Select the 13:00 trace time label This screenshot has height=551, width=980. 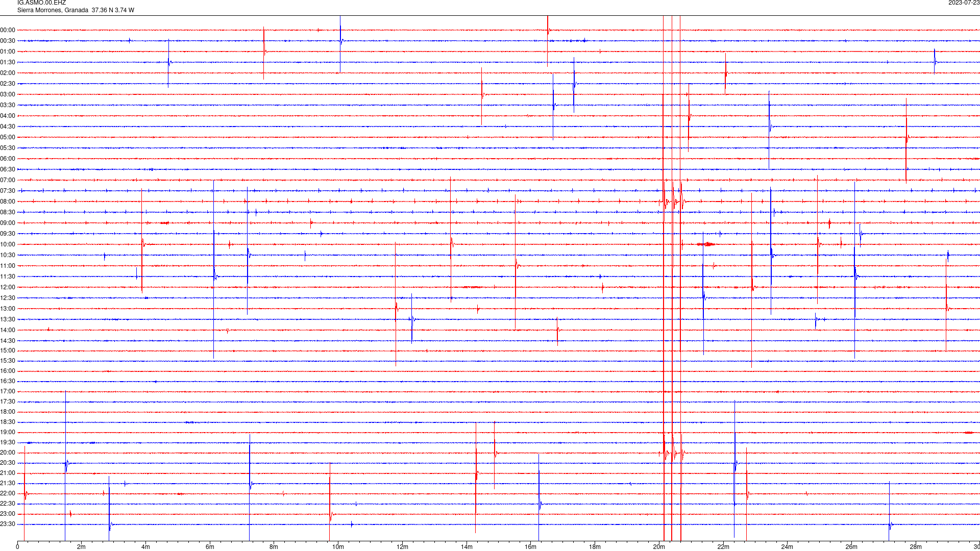(x=8, y=309)
